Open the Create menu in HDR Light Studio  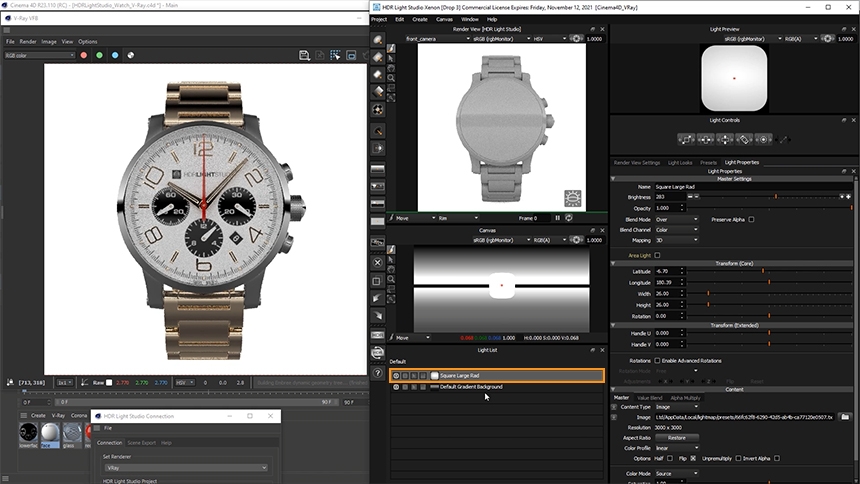click(420, 19)
